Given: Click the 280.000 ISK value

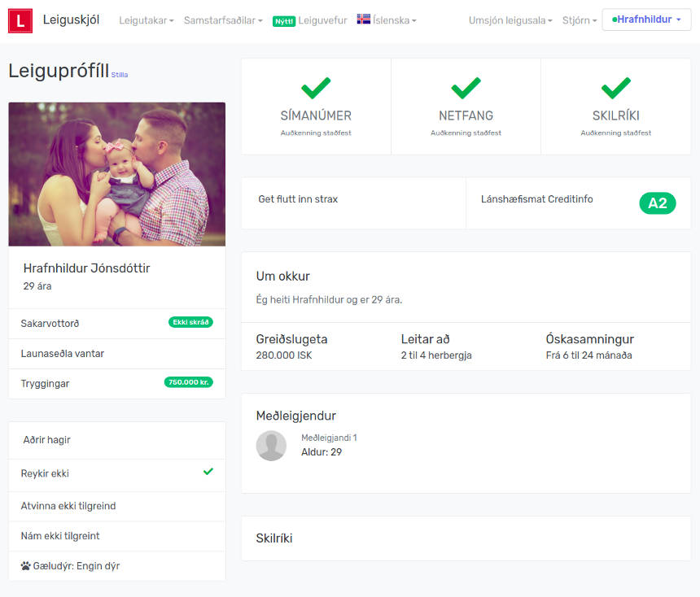Looking at the screenshot, I should pyautogui.click(x=284, y=355).
